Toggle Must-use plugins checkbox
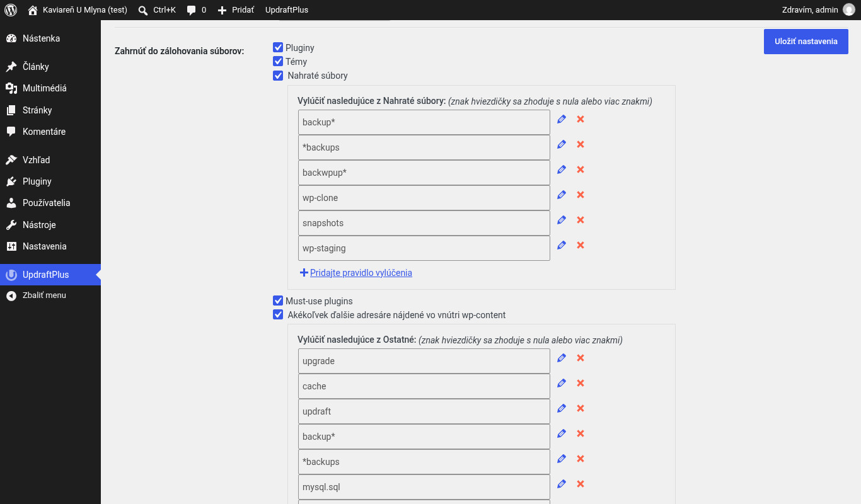The image size is (861, 504). pyautogui.click(x=278, y=301)
